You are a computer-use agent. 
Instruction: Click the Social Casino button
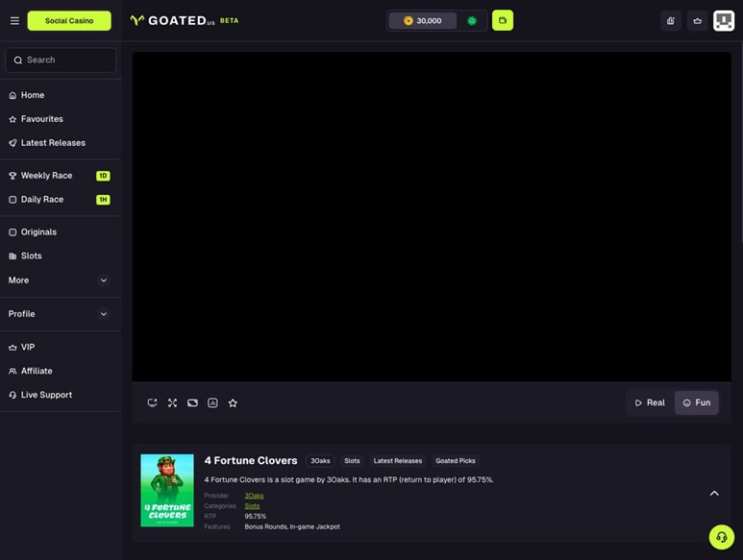[x=69, y=21]
